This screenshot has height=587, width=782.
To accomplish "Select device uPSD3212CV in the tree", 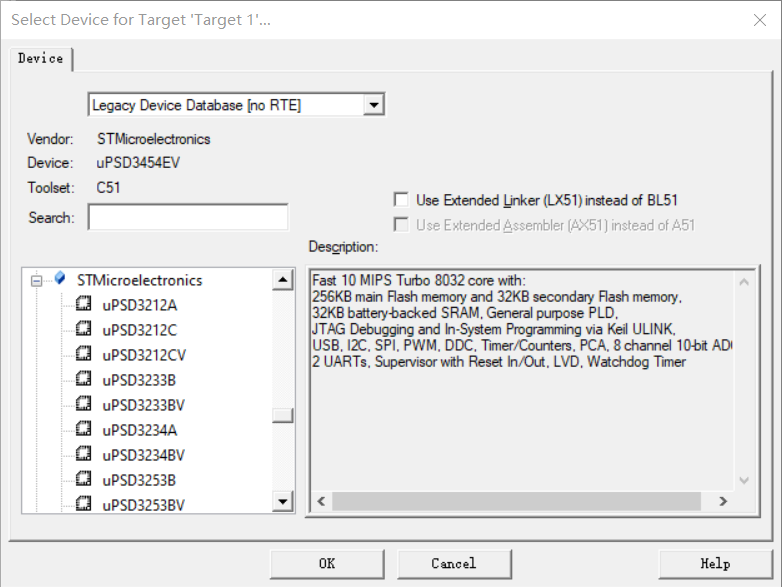I will [x=144, y=355].
